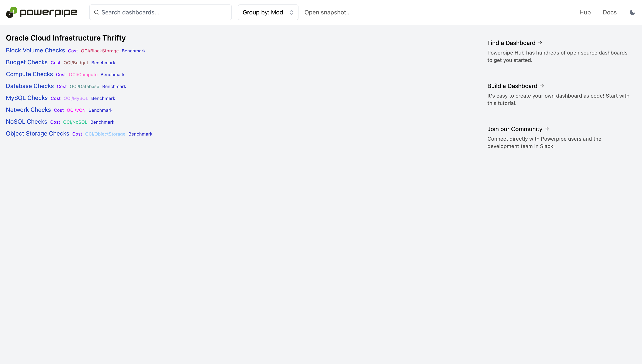Open Compute Checks benchmark
The height and width of the screenshot is (364, 642).
pyautogui.click(x=29, y=74)
